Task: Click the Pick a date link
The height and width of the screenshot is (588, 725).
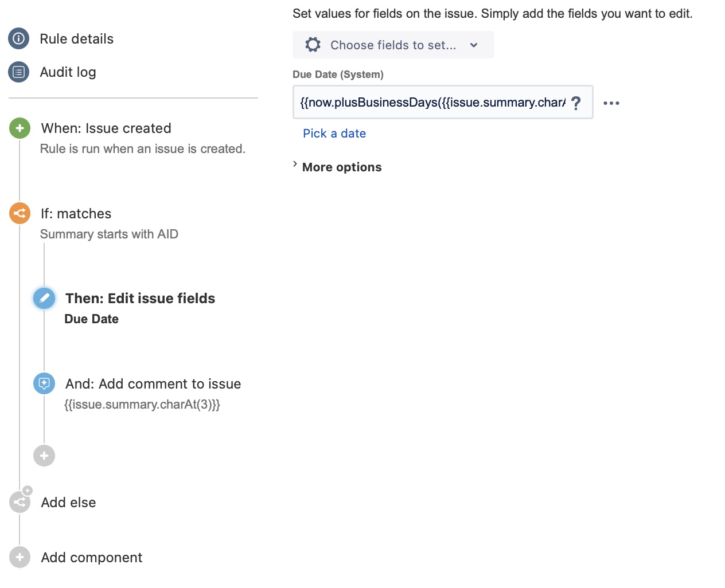Action: tap(334, 134)
